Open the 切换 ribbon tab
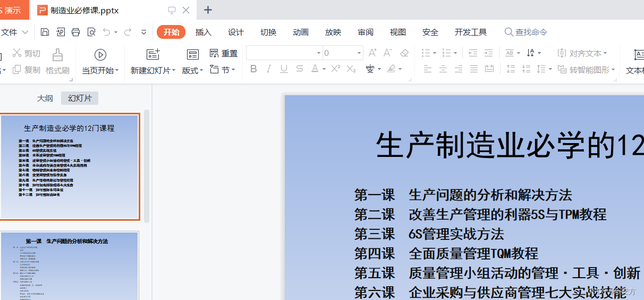644x300 pixels. pyautogui.click(x=268, y=32)
